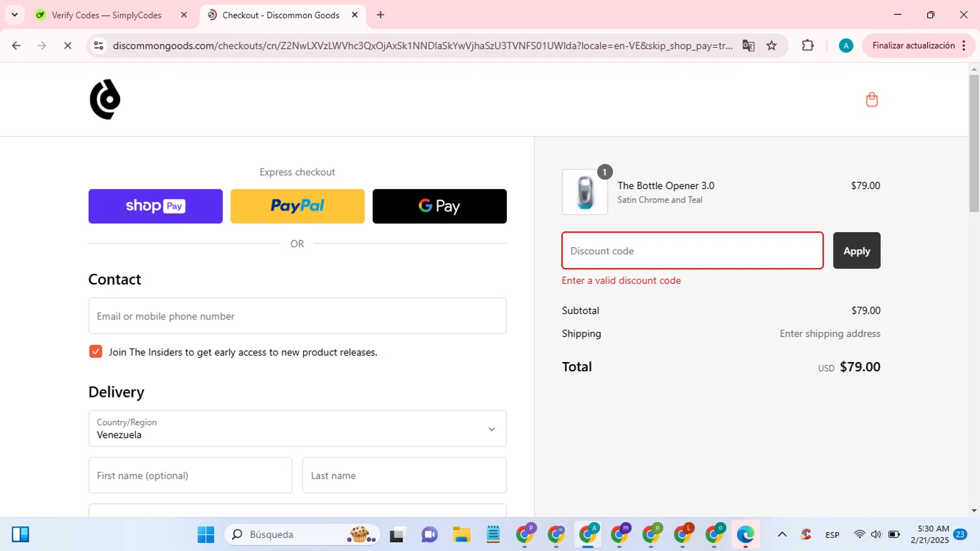Open the browser extensions puzzle icon
Image resolution: width=980 pixels, height=551 pixels.
tap(808, 46)
